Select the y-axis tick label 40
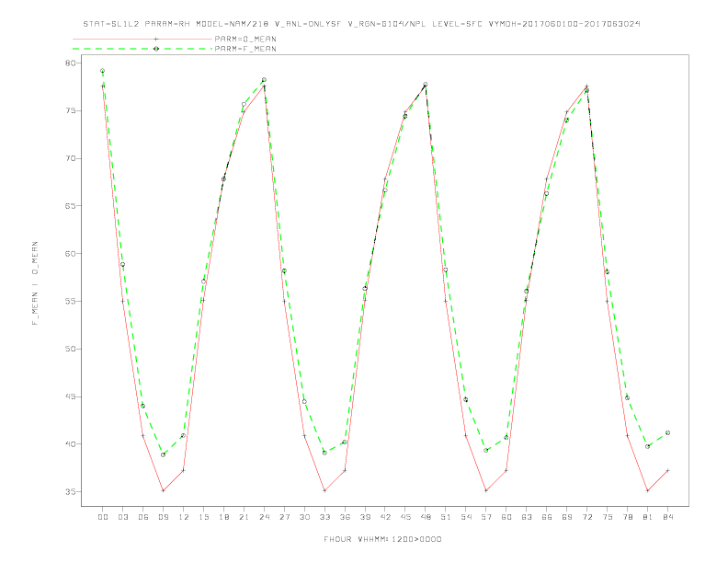This screenshot has width=728, height=563. click(71, 444)
